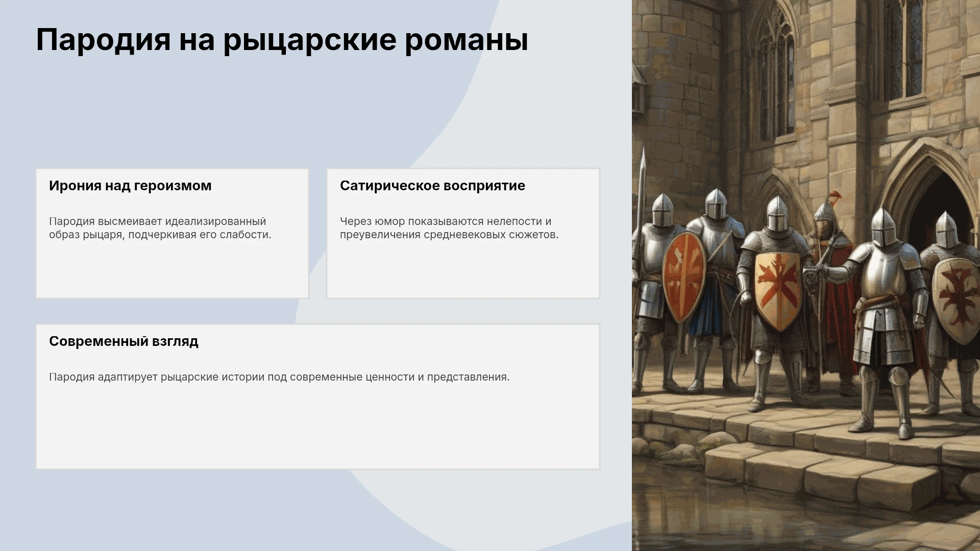980x551 pixels.
Task: Select the sentence "Пародия адаптирует рыцарские истории"
Action: (279, 377)
